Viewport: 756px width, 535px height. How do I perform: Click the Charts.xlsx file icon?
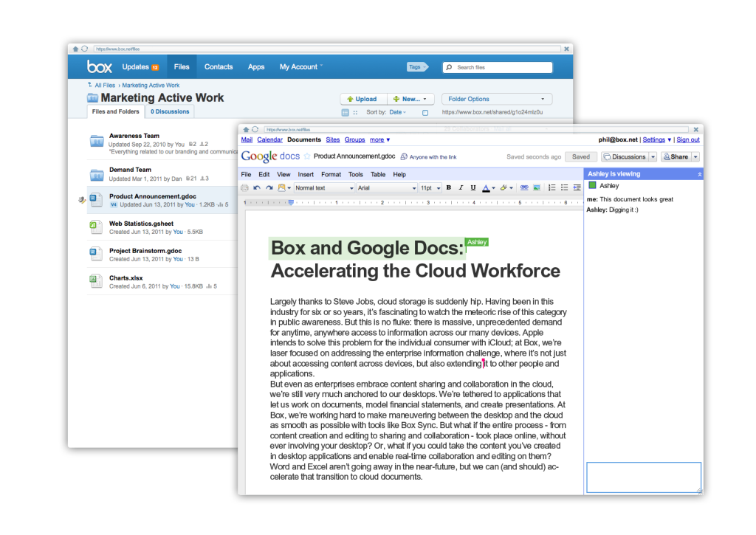[95, 281]
